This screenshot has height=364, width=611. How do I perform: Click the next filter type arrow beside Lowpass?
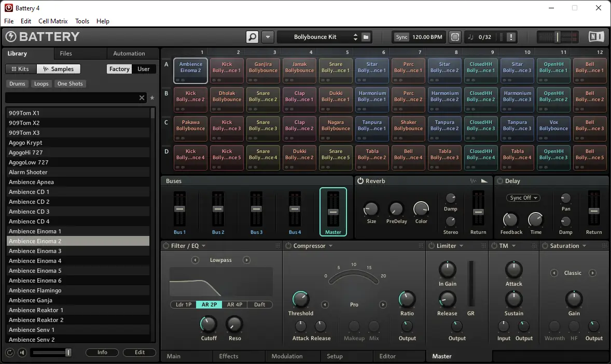point(246,260)
